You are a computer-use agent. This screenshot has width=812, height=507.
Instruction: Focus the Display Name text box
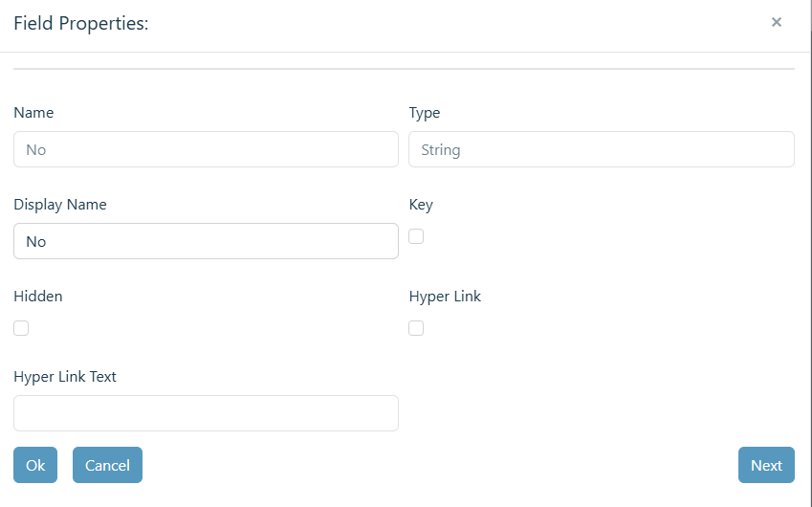point(206,241)
